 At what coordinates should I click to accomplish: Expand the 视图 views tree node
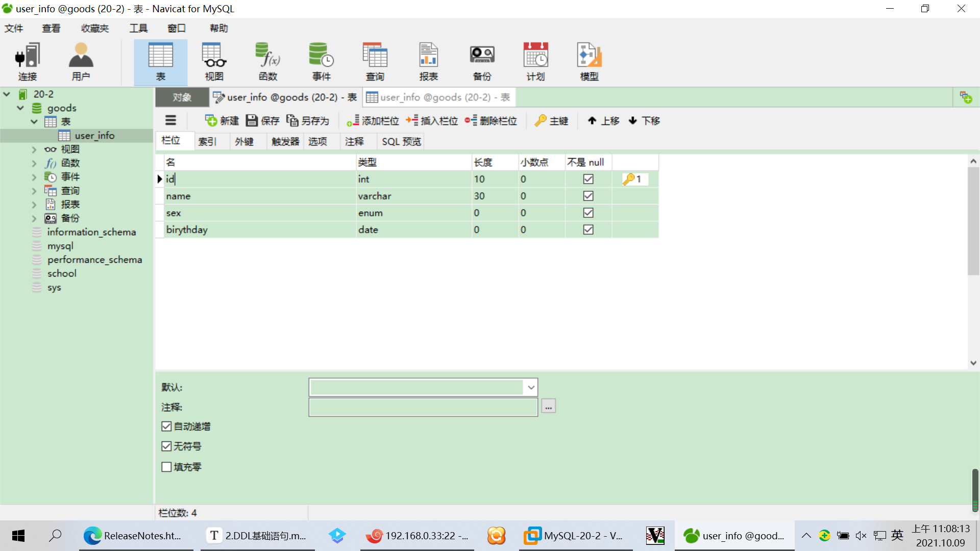[34, 149]
